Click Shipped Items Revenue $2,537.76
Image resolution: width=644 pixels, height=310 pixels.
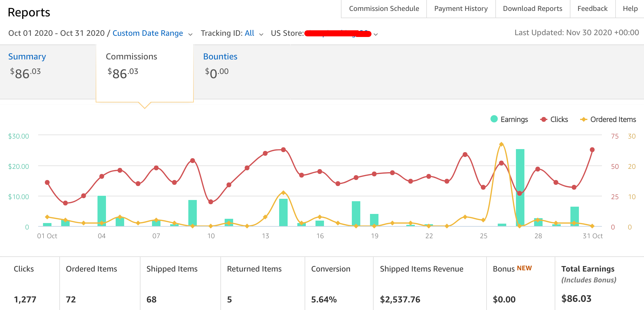[x=400, y=299]
